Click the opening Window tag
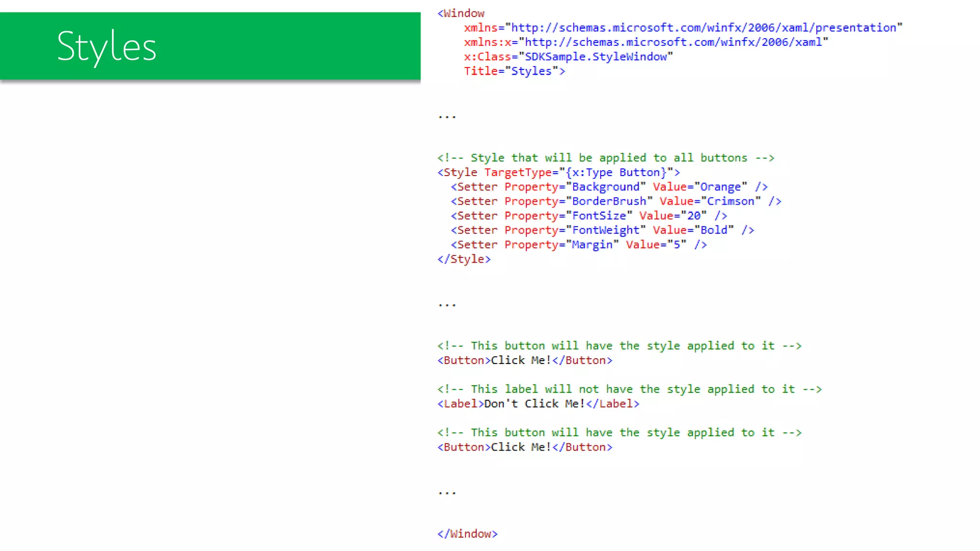This screenshot has width=980, height=551. [x=461, y=13]
